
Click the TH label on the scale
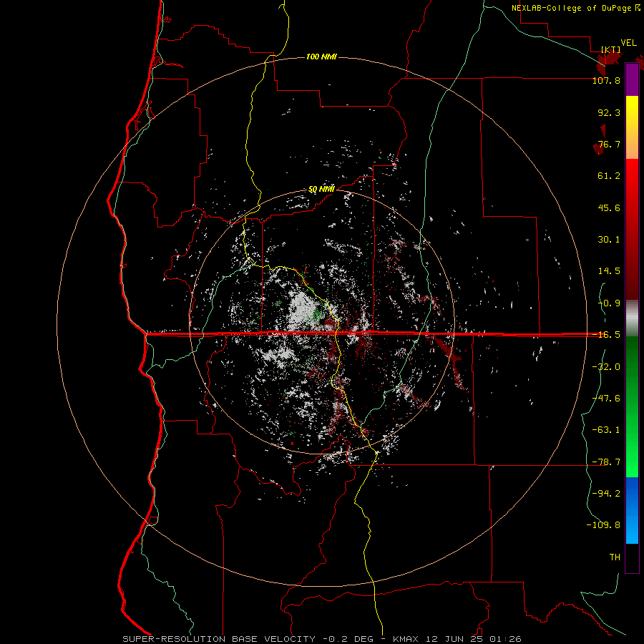(x=615, y=557)
